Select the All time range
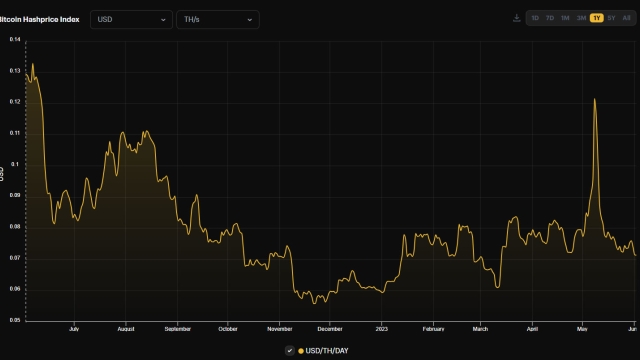Screen dimensions: 640x360 [627, 18]
